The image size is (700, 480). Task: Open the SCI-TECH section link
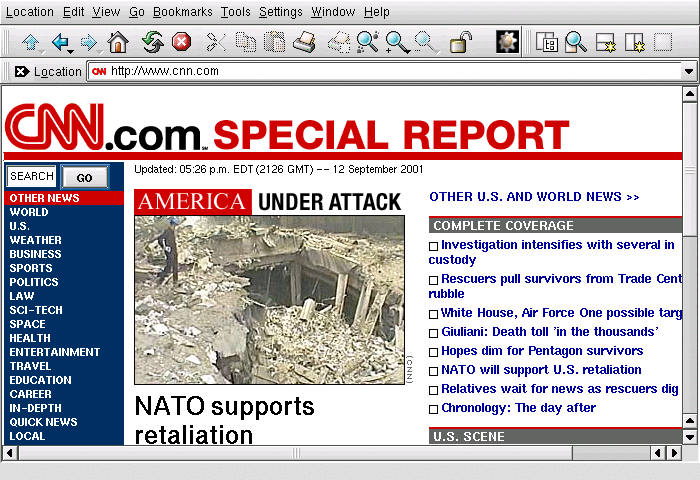click(x=36, y=310)
